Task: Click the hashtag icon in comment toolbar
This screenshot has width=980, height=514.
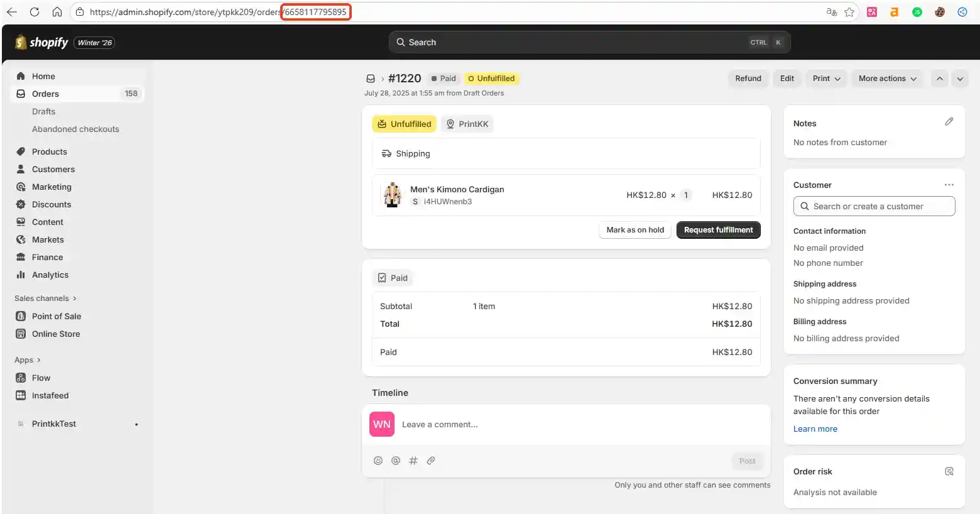Action: pos(413,461)
